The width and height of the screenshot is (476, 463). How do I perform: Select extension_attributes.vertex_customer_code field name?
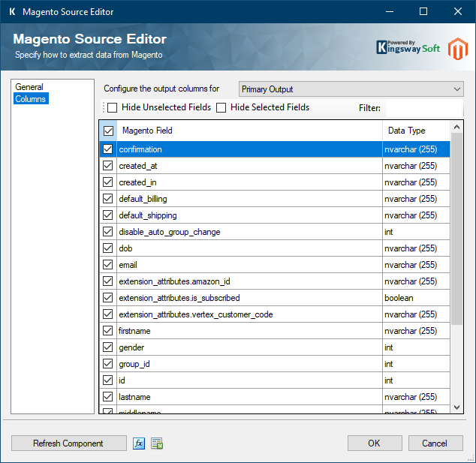coord(196,314)
